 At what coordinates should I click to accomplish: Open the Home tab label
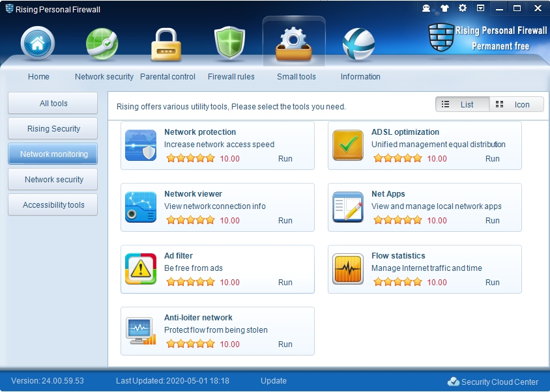38,76
